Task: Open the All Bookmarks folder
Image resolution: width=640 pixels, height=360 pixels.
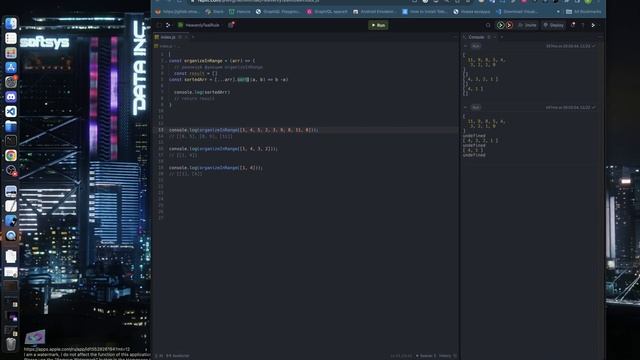Action: click(x=584, y=12)
